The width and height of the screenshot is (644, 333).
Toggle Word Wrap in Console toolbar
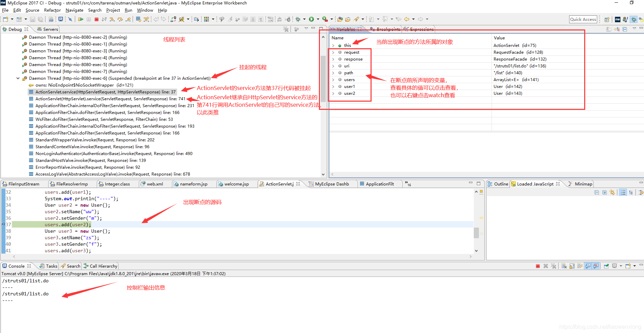(x=580, y=266)
